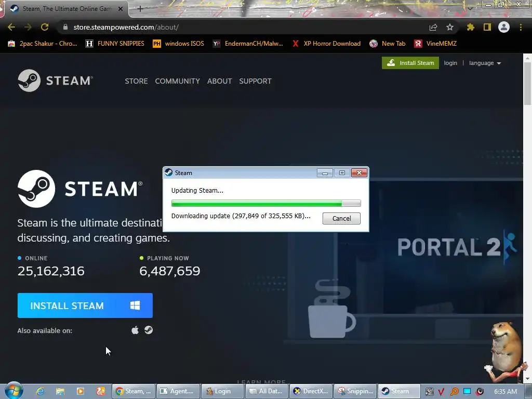Open the VineMEMZ bookmark
532x399 pixels.
pos(436,44)
